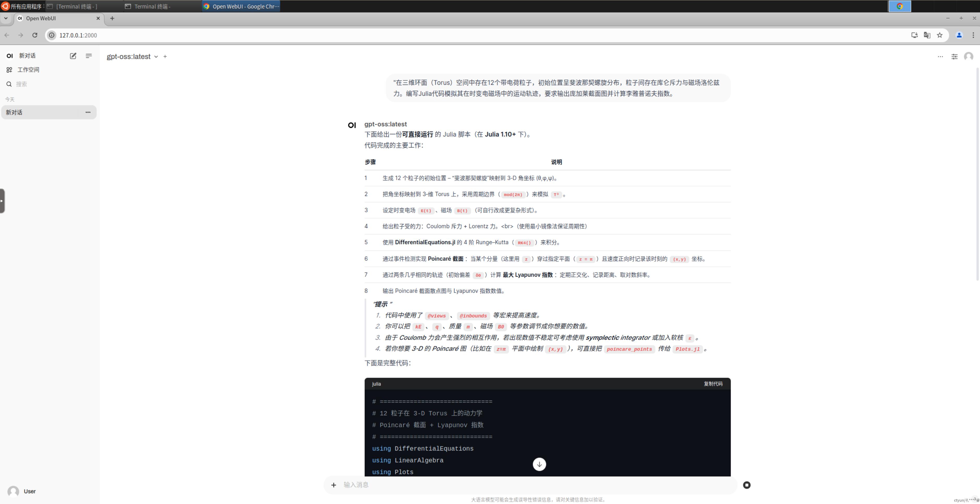Image resolution: width=980 pixels, height=504 pixels.
Task: Click the address bar showing 127.0.0.1:2000
Action: point(479,35)
